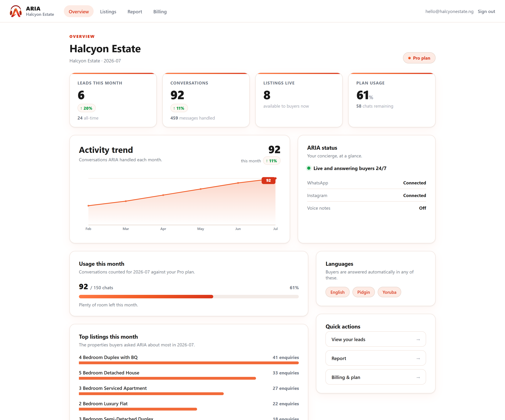Click the English language chip
This screenshot has height=420, width=505.
pos(337,292)
